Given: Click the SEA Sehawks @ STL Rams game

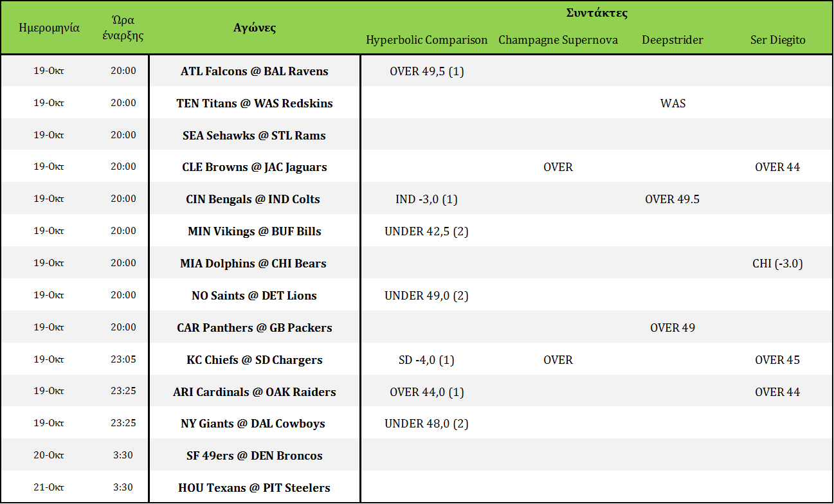Looking at the screenshot, I should pyautogui.click(x=255, y=136).
